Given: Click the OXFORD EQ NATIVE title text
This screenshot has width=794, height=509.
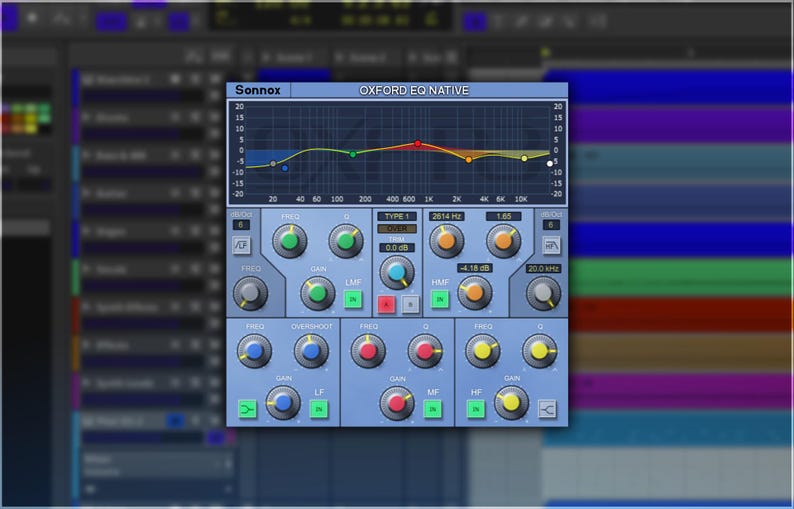Looking at the screenshot, I should pyautogui.click(x=414, y=90).
